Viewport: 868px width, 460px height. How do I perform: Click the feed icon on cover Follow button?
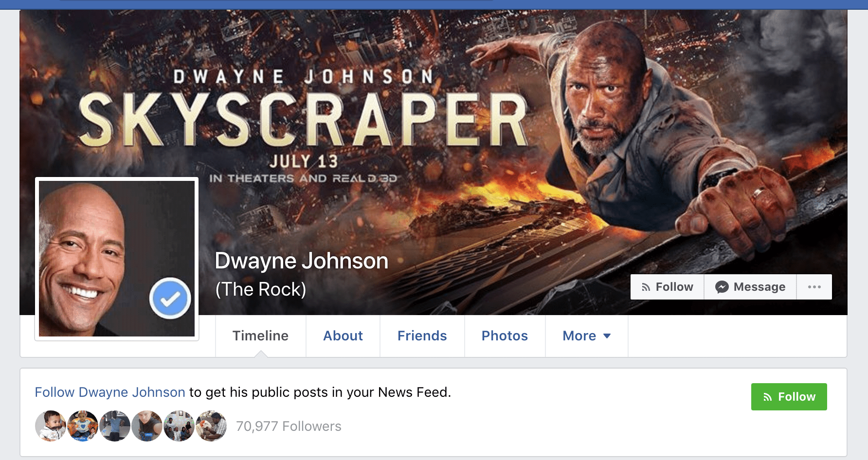tap(646, 287)
